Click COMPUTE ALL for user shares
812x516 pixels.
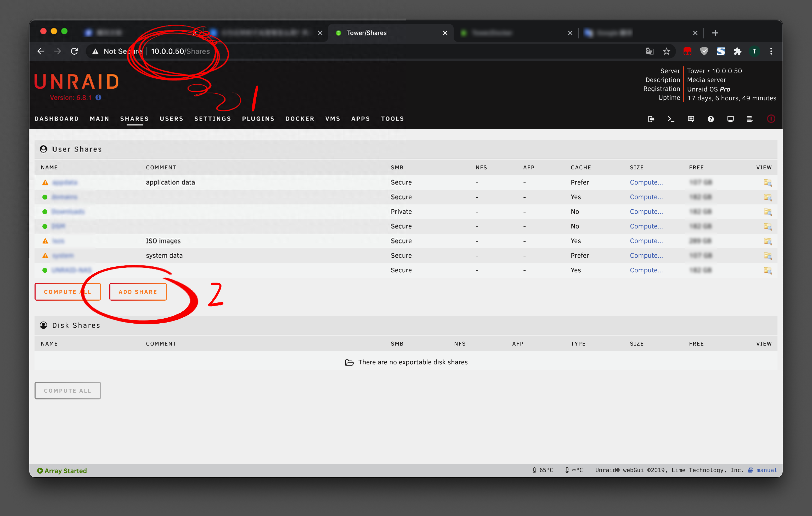coord(67,291)
